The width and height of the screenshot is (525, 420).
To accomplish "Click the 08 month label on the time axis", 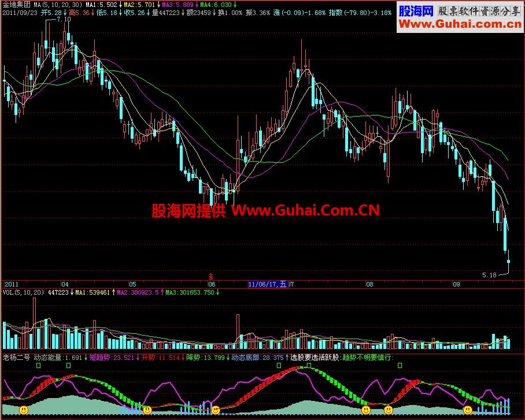I will click(369, 284).
